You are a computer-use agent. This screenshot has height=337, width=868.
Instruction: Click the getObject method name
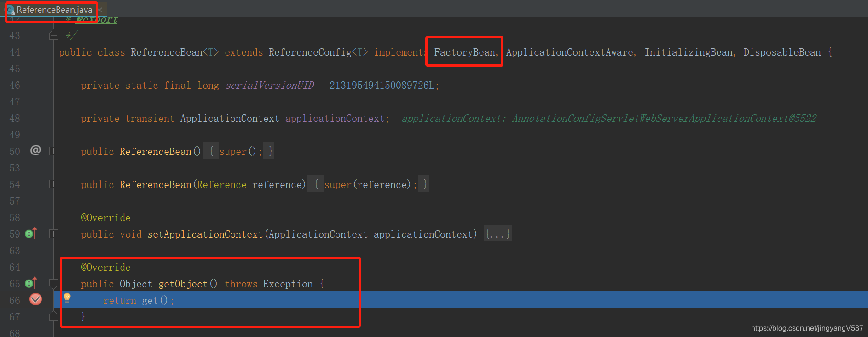(x=183, y=284)
